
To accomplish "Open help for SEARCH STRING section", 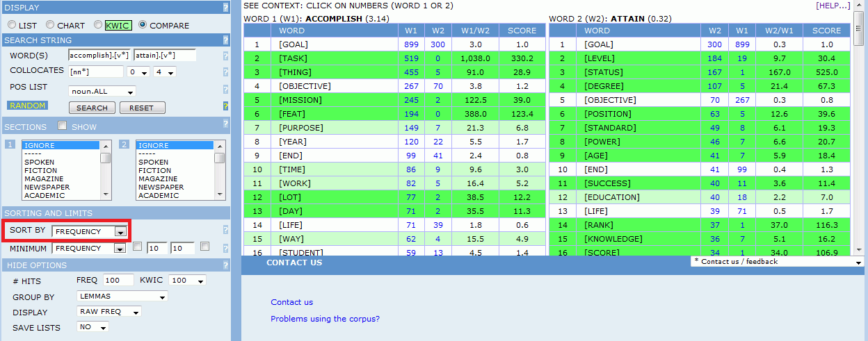I will 225,41.
